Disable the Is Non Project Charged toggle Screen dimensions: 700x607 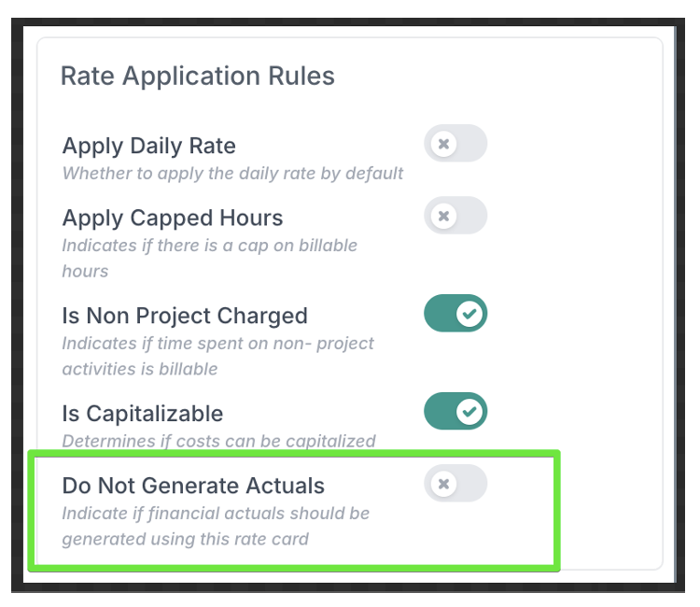455,315
